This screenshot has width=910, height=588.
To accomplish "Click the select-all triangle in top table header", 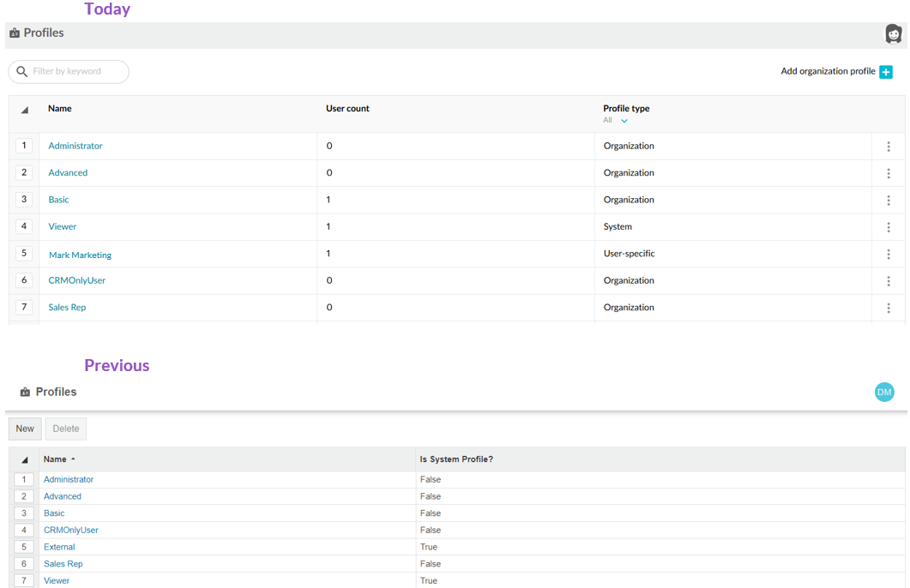I will 25,110.
